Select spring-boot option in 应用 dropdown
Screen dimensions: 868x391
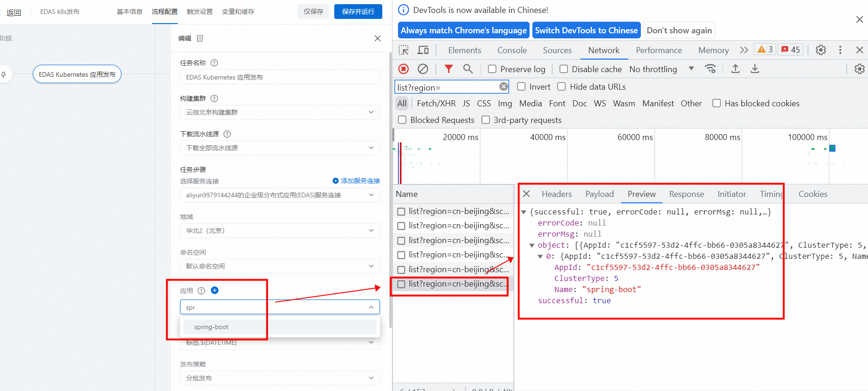tap(280, 327)
